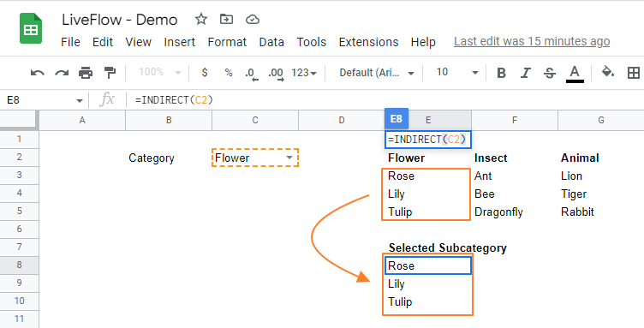Open the Help menu
Viewport: 644px width, 328px height.
423,42
